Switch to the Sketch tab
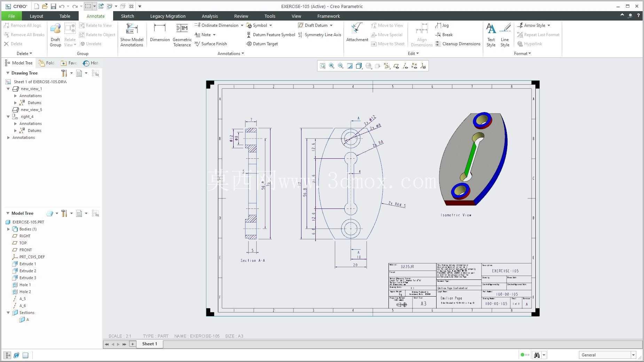Screen dimensions: 644x362 coord(127,16)
